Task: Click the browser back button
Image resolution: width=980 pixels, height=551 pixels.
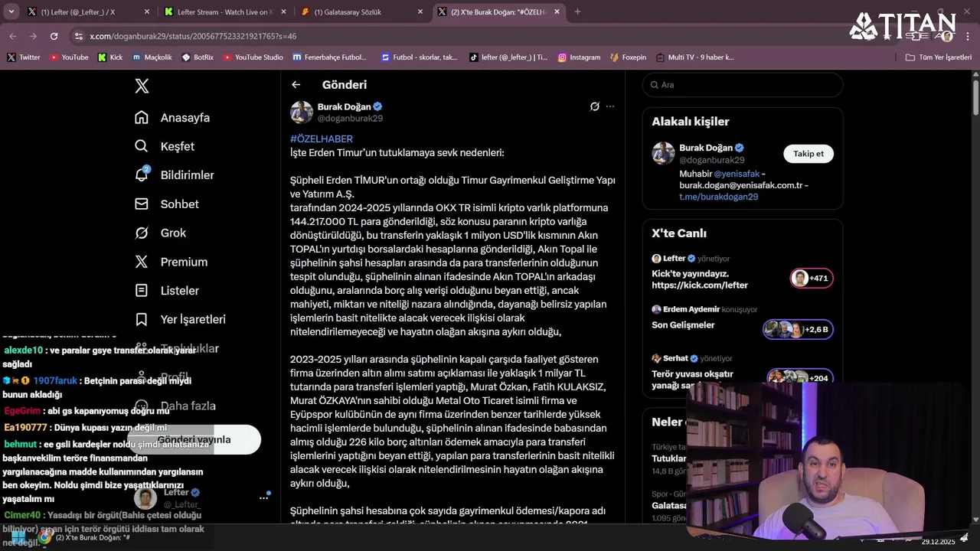Action: coord(12,36)
